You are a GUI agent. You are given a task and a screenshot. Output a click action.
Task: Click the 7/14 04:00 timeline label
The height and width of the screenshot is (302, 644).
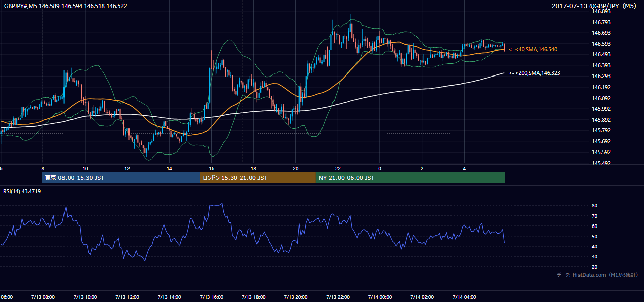(x=464, y=297)
